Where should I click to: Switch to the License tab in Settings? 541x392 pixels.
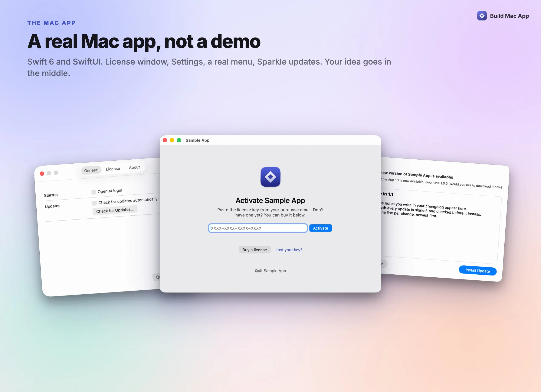[113, 169]
